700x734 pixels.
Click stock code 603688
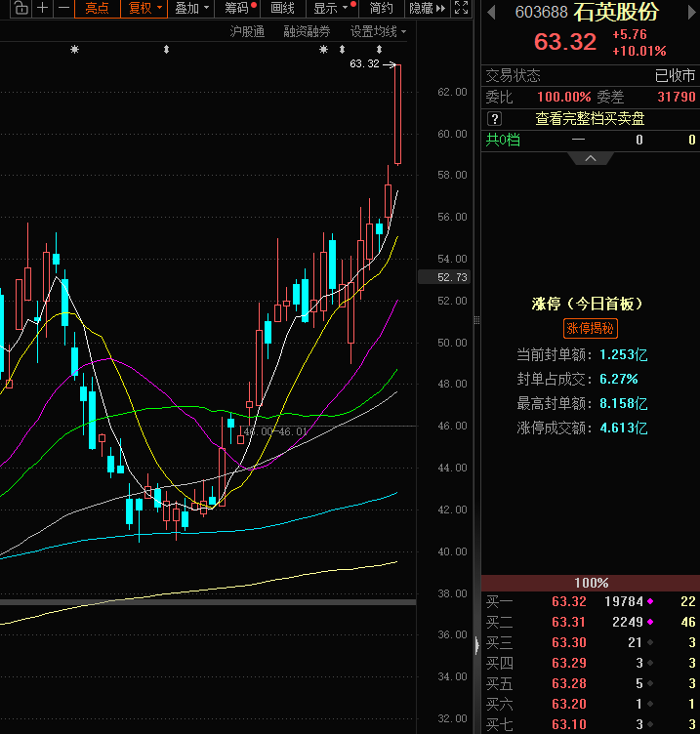[x=541, y=12]
